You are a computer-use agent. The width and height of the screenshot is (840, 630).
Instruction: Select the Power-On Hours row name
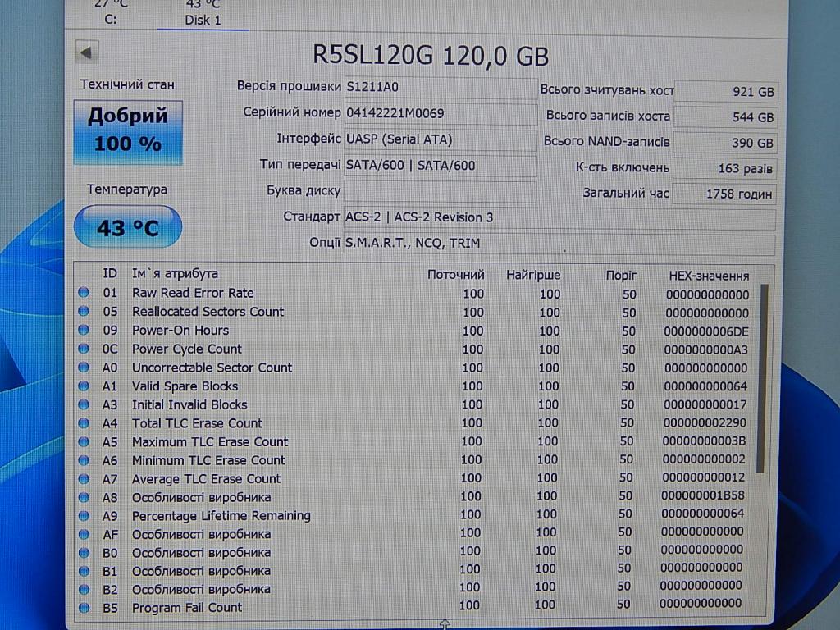pos(180,330)
